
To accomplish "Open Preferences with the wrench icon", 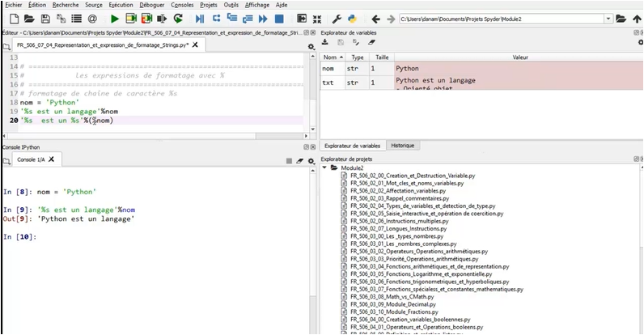I will 336,18.
